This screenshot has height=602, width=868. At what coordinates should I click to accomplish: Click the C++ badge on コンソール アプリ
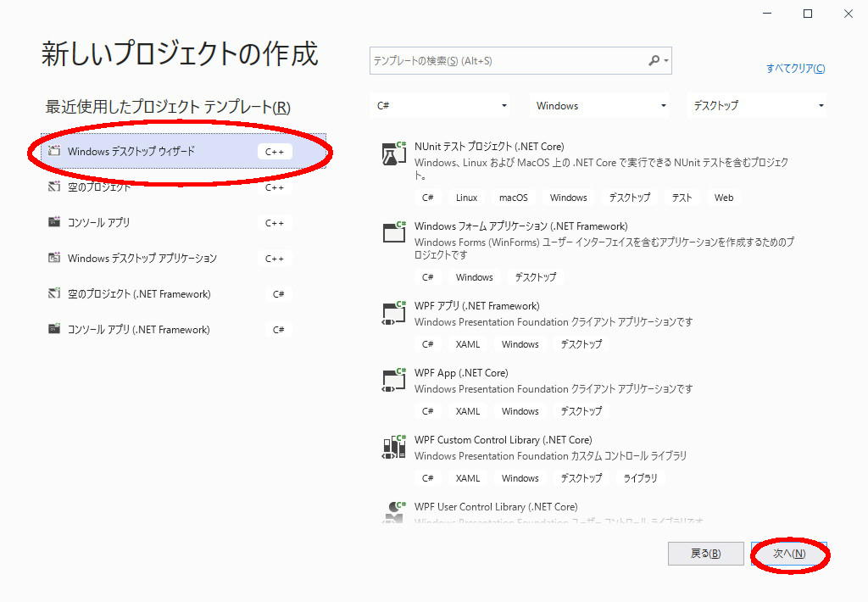pos(275,223)
